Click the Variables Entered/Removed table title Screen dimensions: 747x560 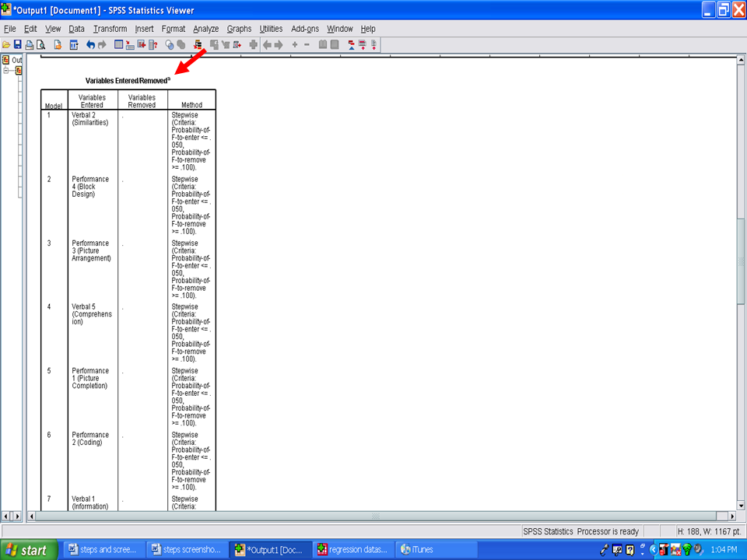tap(128, 80)
